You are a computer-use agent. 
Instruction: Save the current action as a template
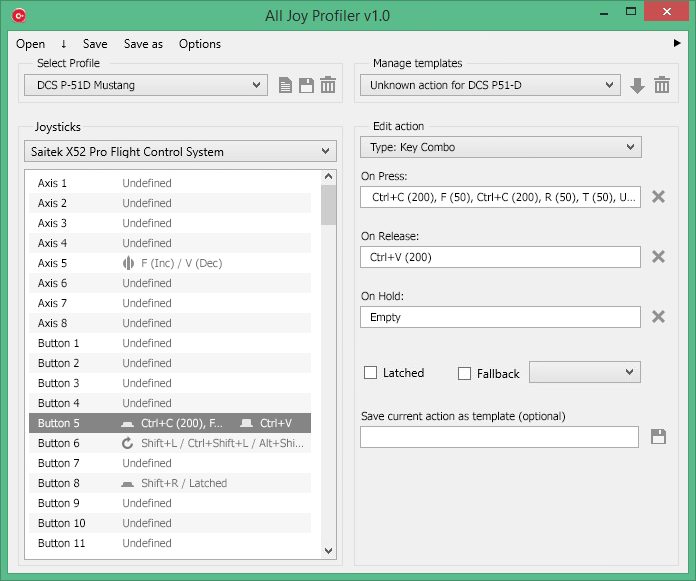[x=658, y=437]
